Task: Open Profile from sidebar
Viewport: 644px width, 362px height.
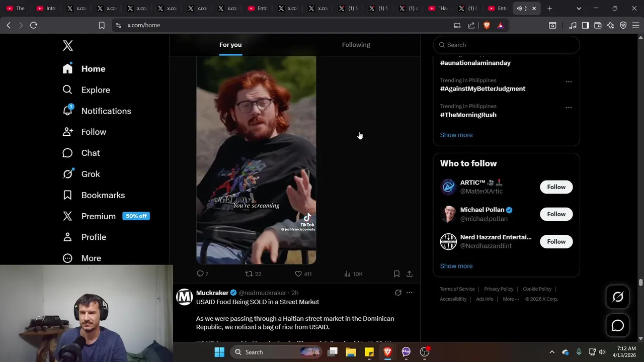Action: 85,237
